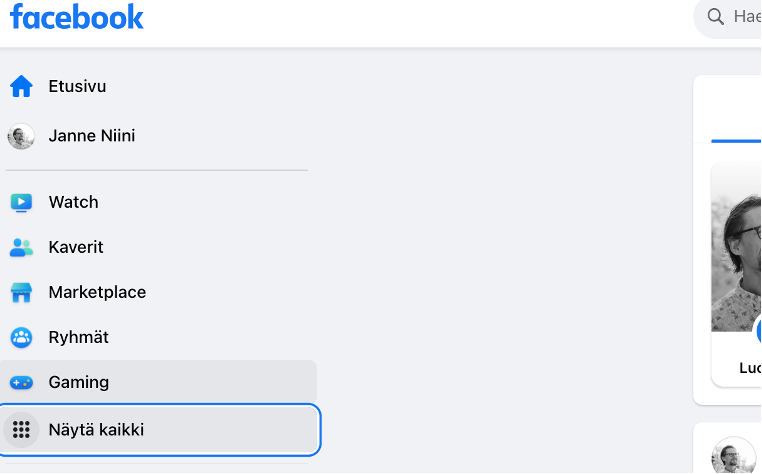Select the Janne Niini name link
Viewport: 762px width, 474px height.
click(92, 136)
